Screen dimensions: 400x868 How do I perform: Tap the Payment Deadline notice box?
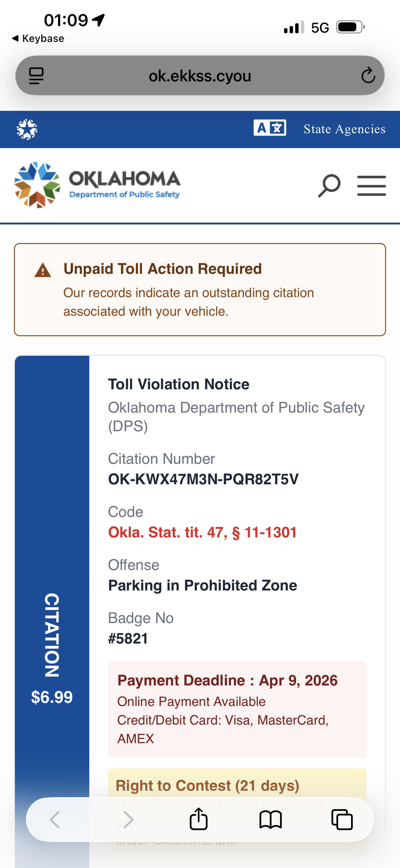point(237,709)
